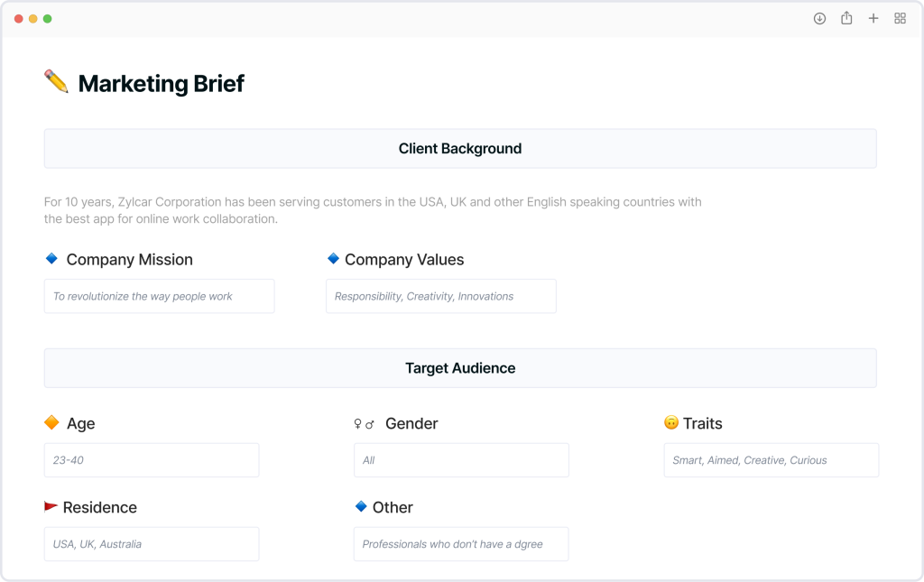The width and height of the screenshot is (924, 582).
Task: Click the plus icon to add new
Action: (x=873, y=18)
